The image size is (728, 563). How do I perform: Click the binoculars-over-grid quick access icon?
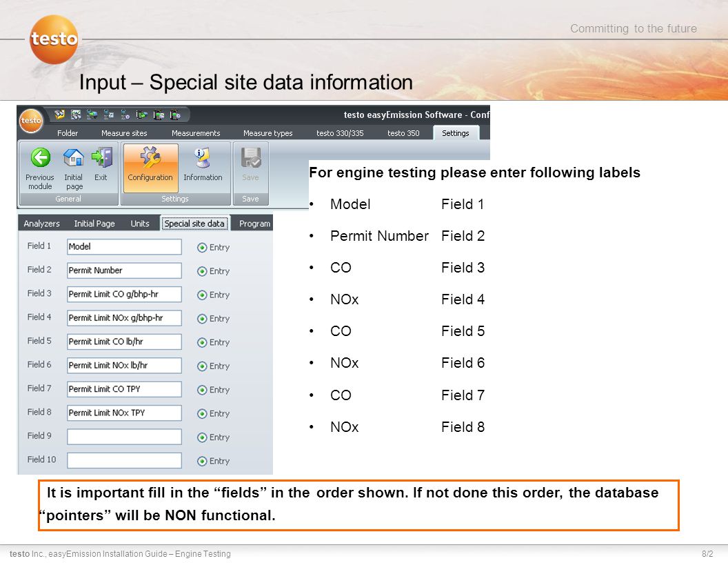pos(76,115)
